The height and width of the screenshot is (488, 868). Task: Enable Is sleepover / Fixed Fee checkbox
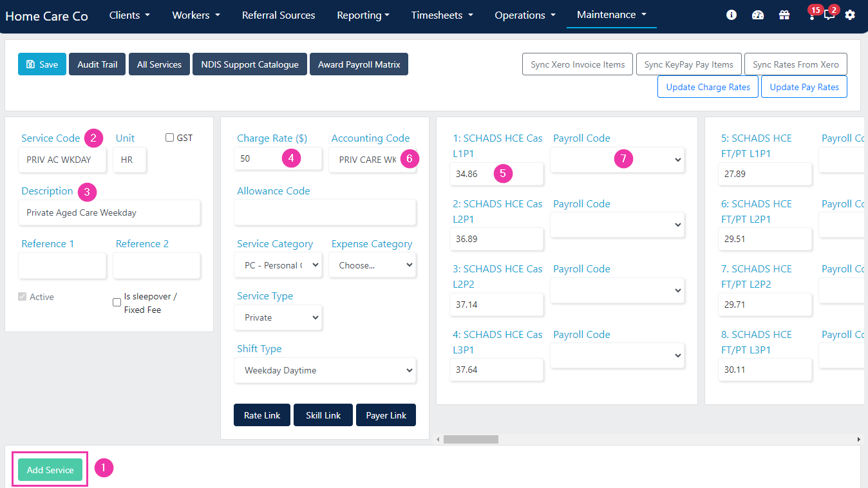point(117,303)
